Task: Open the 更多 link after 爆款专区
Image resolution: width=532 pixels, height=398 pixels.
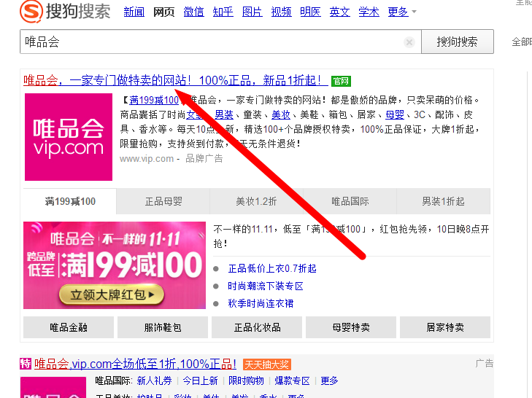Action: (329, 381)
